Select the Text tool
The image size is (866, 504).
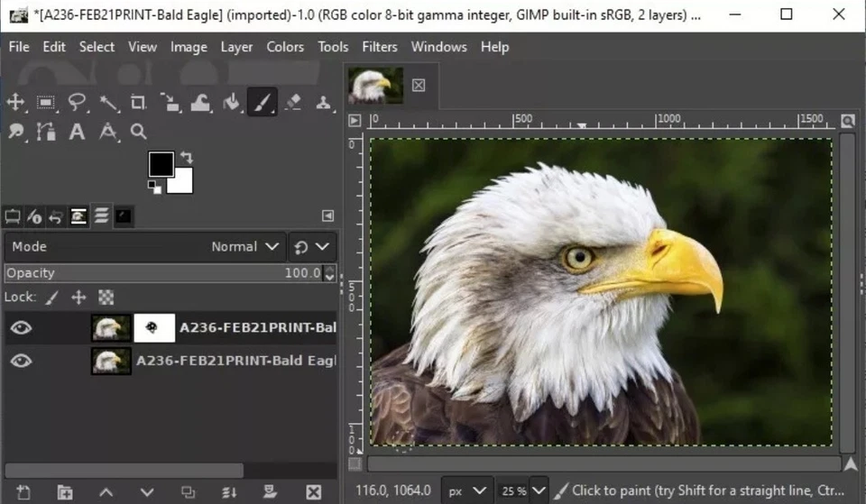point(78,132)
